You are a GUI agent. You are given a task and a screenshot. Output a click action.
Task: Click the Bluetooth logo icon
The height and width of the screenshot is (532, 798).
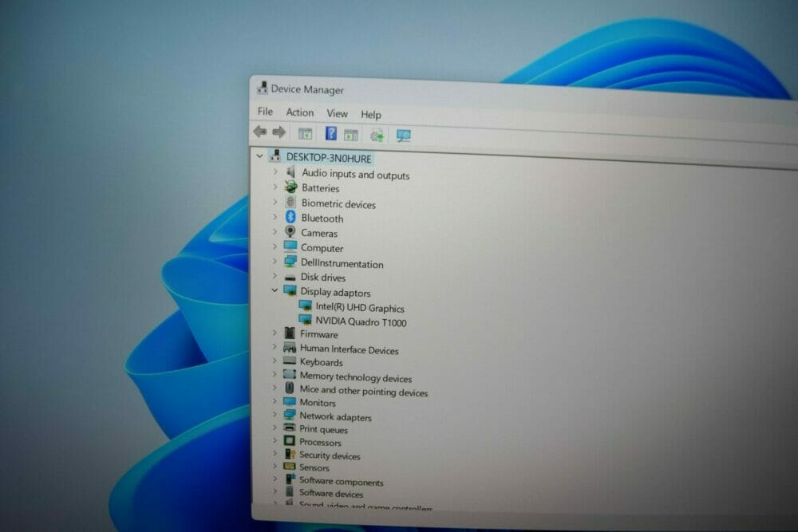[x=290, y=217]
